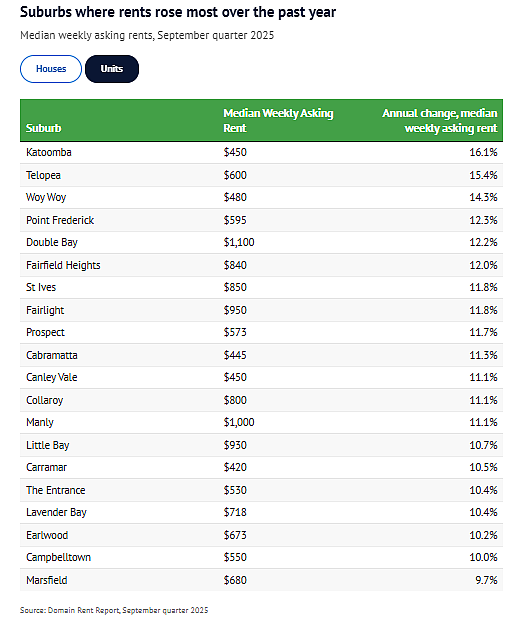Switch to the Houses tab
The image size is (531, 618).
click(51, 69)
